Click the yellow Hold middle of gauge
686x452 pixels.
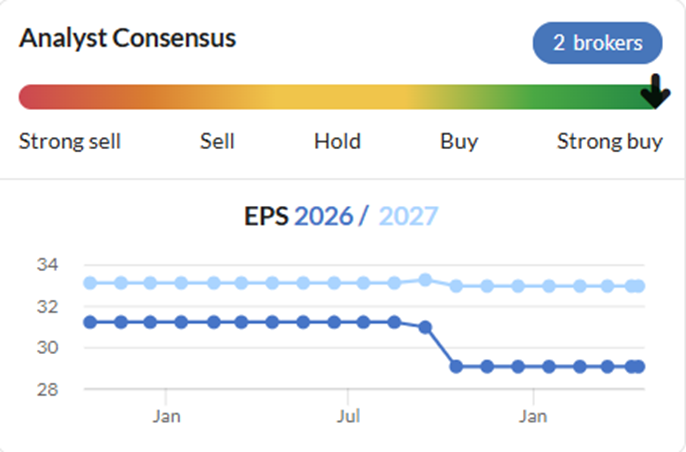pyautogui.click(x=337, y=97)
